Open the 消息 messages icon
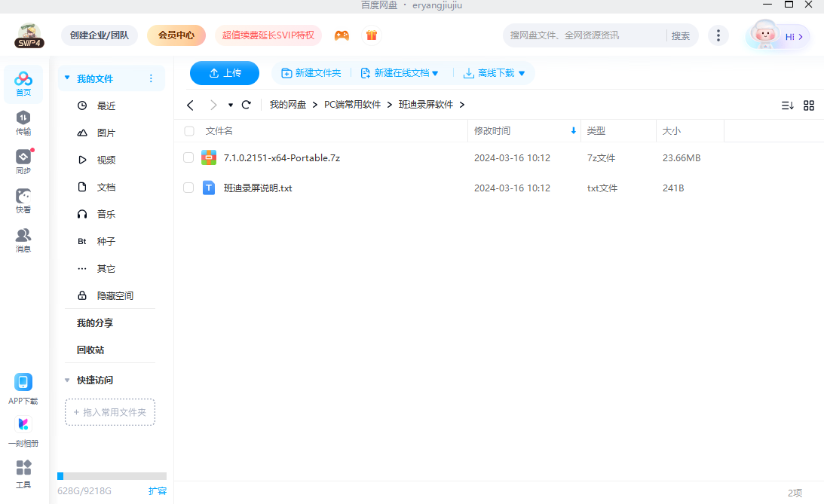Image resolution: width=824 pixels, height=504 pixels. click(x=23, y=240)
